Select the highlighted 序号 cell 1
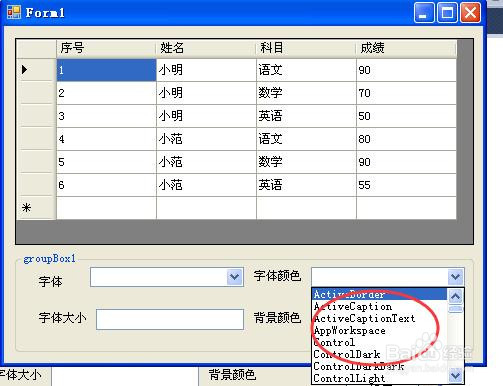 pyautogui.click(x=106, y=70)
